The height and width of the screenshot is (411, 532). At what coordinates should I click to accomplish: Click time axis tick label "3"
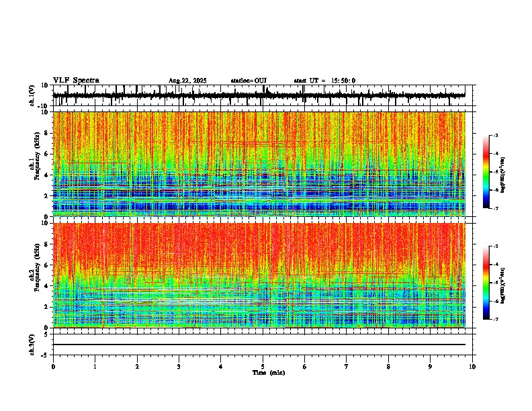click(179, 367)
